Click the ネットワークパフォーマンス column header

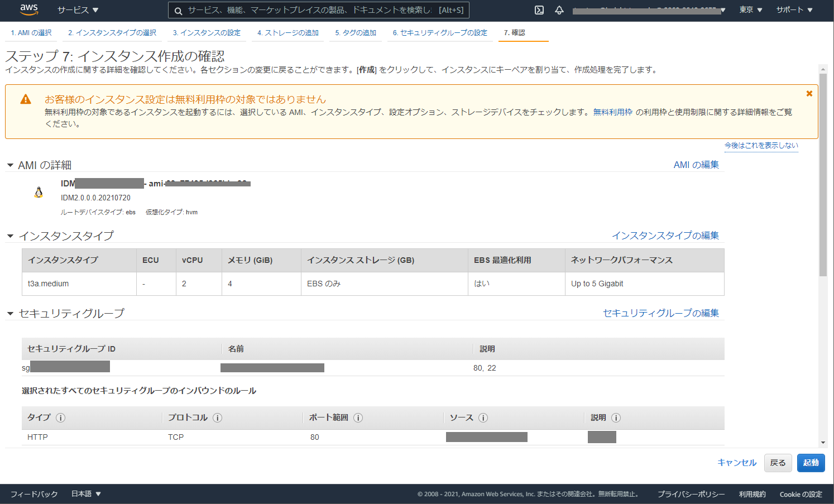tap(645, 260)
